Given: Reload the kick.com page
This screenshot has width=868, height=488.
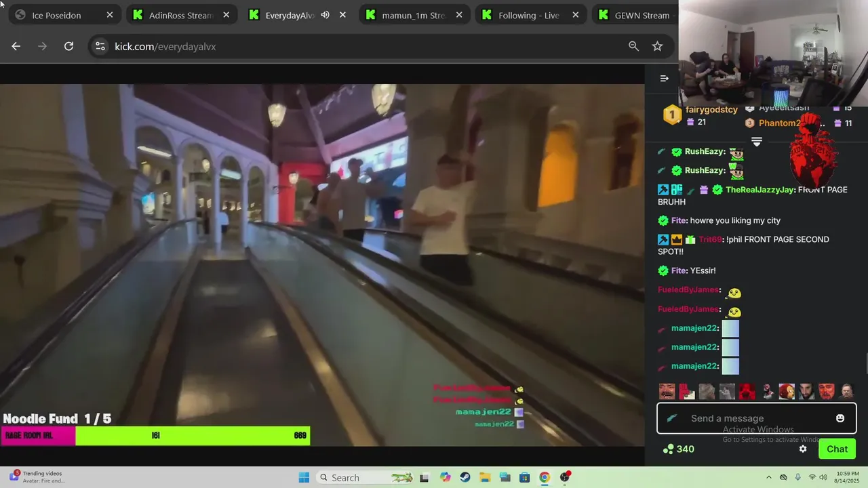Looking at the screenshot, I should [68, 46].
